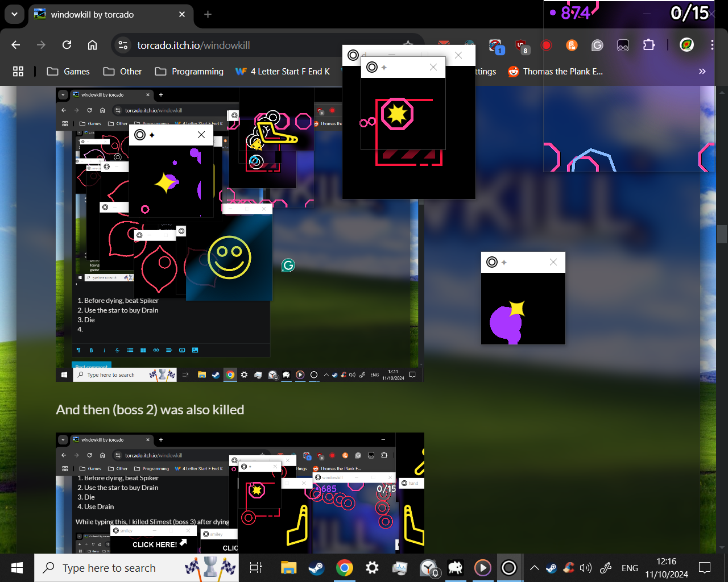
Task: Go forward in Chrome browser history
Action: coord(41,45)
